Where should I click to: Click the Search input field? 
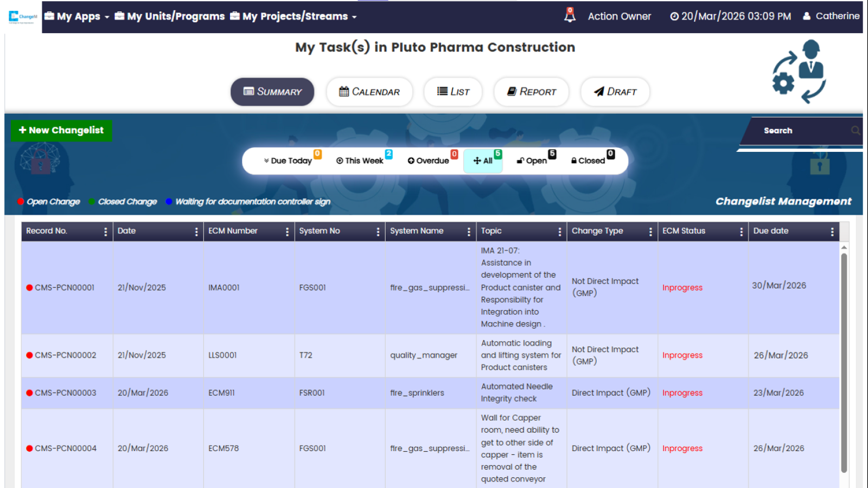click(x=802, y=131)
